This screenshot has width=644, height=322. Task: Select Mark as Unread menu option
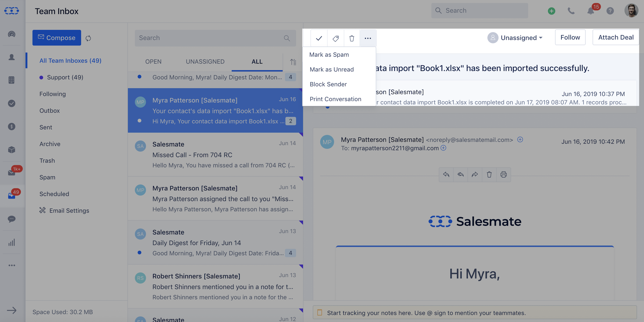point(339,69)
